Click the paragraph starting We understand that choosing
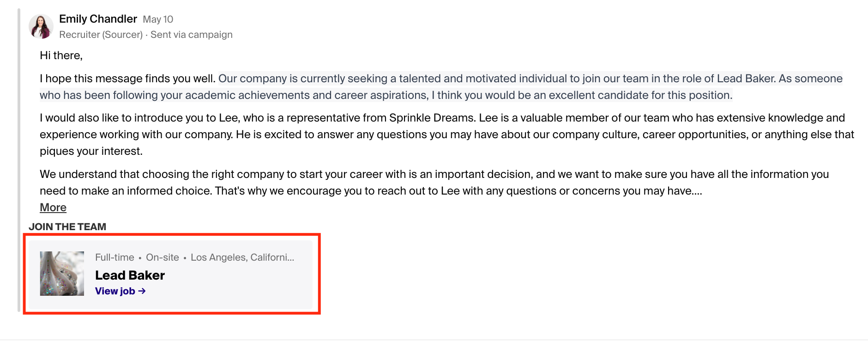The width and height of the screenshot is (868, 342). 434,183
